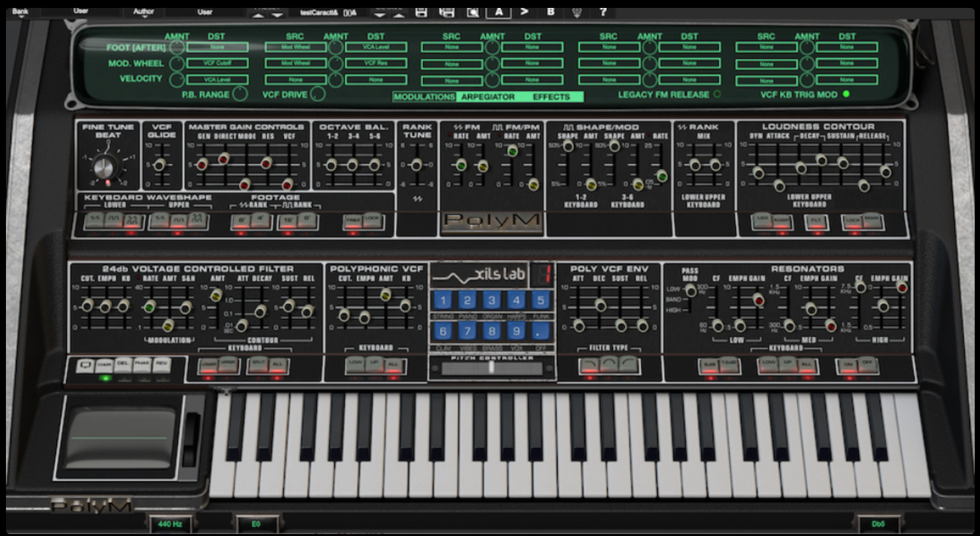Image resolution: width=980 pixels, height=536 pixels.
Task: Click the PITCH CONTROLLER ribbon
Action: pyautogui.click(x=492, y=369)
